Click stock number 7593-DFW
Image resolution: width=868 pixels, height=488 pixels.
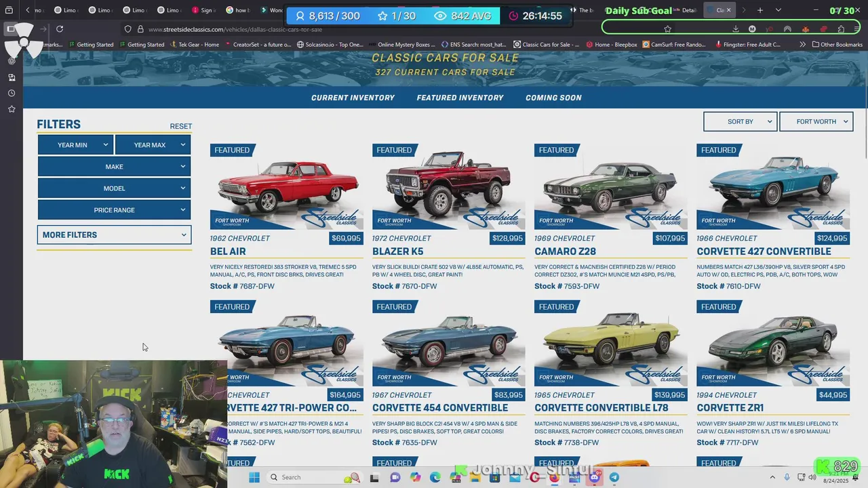click(567, 286)
